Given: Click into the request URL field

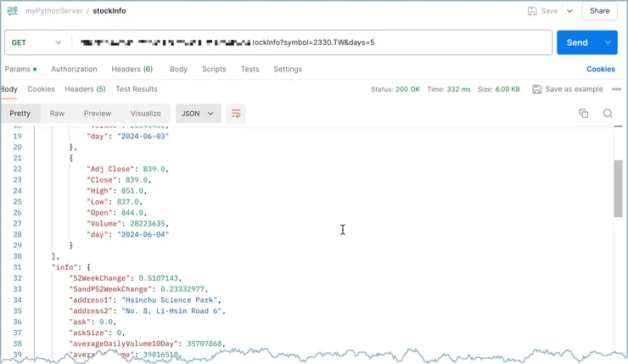Looking at the screenshot, I should (312, 42).
